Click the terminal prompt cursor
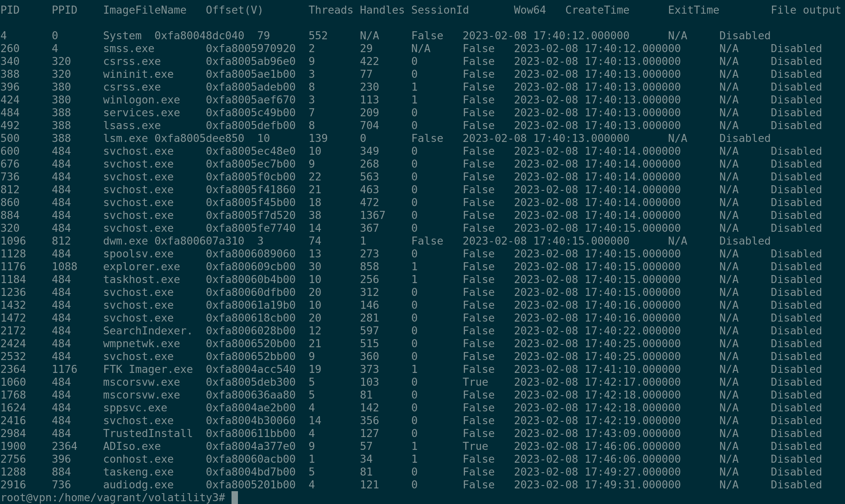Screen dimensions: 845x504 235,498
